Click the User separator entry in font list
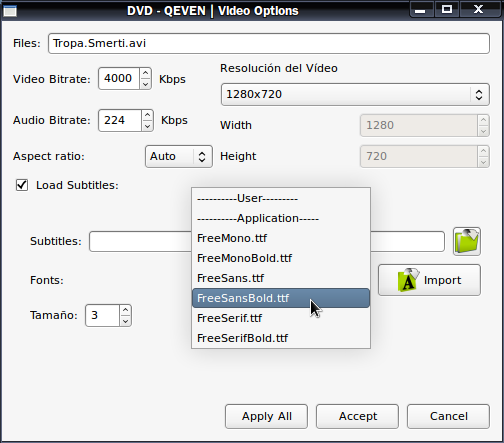The height and width of the screenshot is (443, 504). 281,199
